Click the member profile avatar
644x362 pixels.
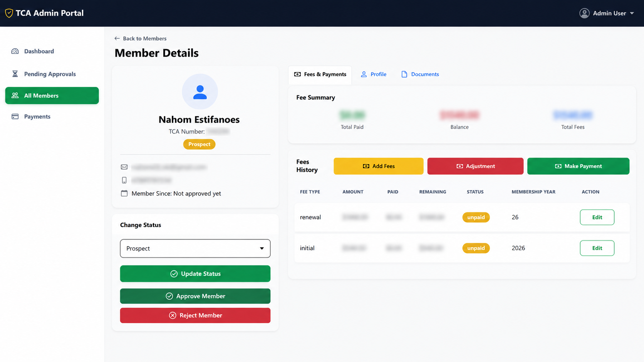point(200,92)
